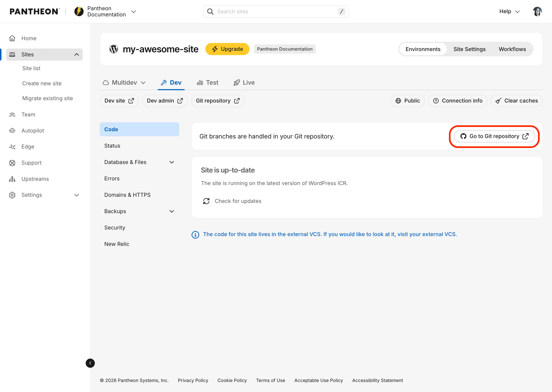The height and width of the screenshot is (392, 552).
Task: Select the Domains & HTTPS section
Action: click(139, 195)
